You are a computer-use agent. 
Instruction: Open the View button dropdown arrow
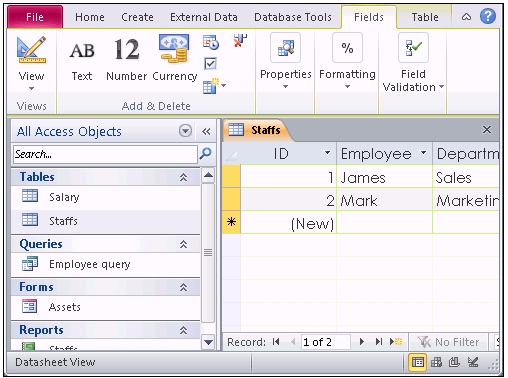[31, 88]
